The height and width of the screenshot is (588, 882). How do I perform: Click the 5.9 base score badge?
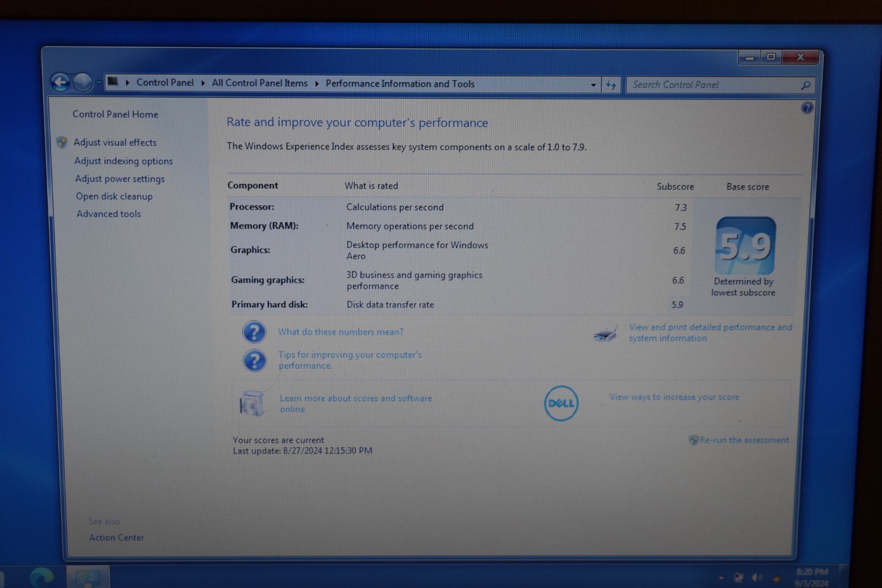pos(745,245)
